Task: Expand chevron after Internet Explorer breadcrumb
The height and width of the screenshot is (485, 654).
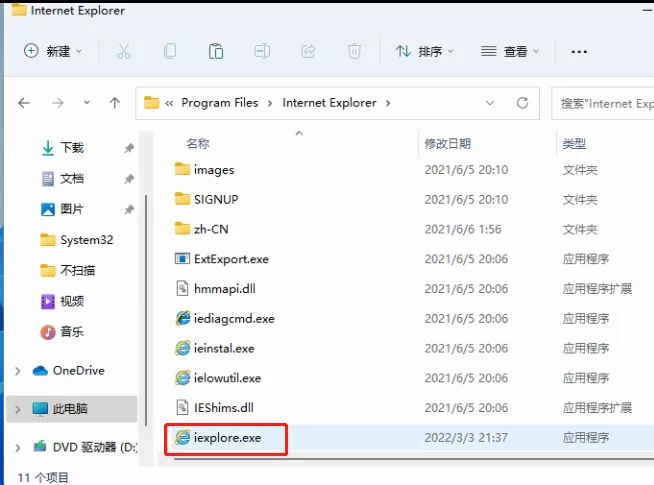Action: pos(388,103)
